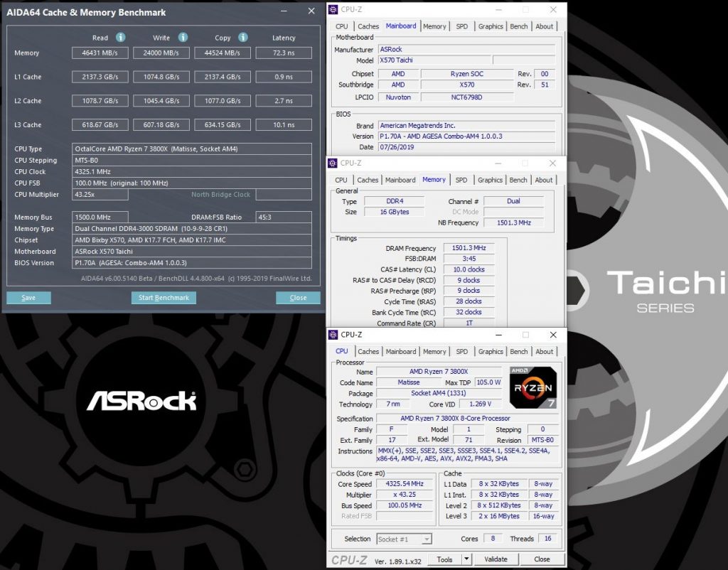
Task: Click the Ryzen 7 logo in CPU-Z
Action: [532, 387]
